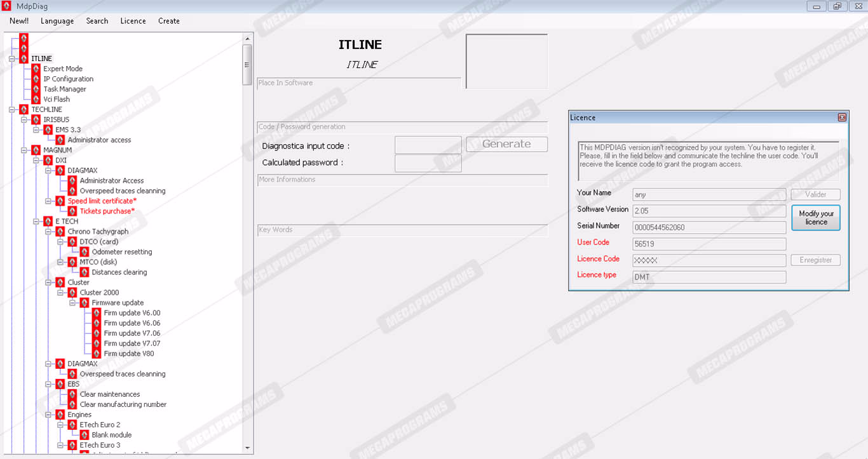Viewport: 868px width, 459px height.
Task: Collapse the DXI branch
Action: (x=36, y=160)
